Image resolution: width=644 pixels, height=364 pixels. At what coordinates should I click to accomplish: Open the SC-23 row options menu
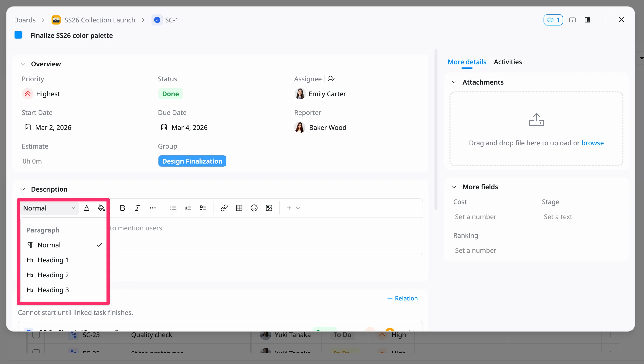tap(610, 335)
